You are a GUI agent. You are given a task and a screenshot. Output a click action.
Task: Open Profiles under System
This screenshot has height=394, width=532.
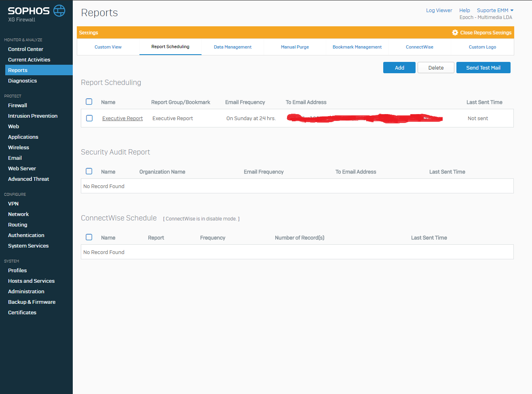point(17,270)
